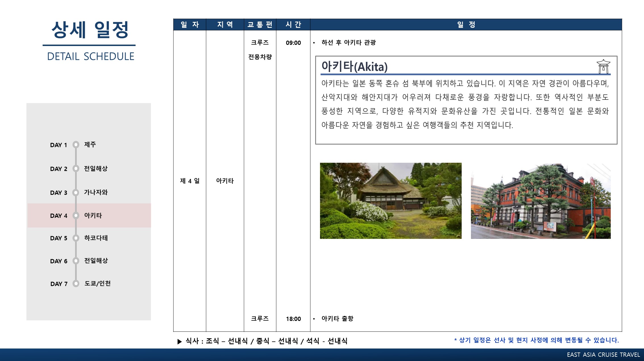Click the 하코다테 destination label
644x361 pixels.
tap(96, 238)
